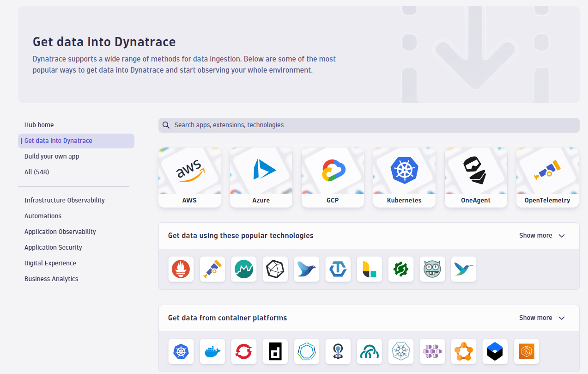Filter by Digital Experience
The width and height of the screenshot is (588, 374).
50,263
